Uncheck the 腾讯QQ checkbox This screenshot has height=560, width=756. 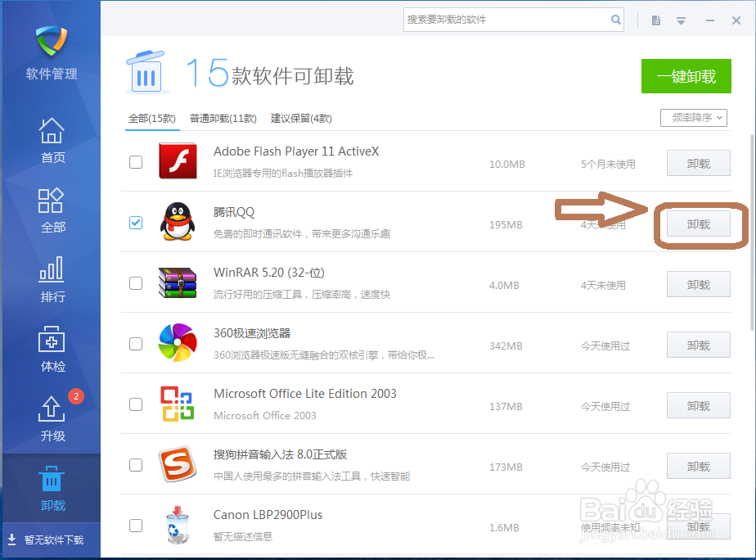(x=136, y=223)
